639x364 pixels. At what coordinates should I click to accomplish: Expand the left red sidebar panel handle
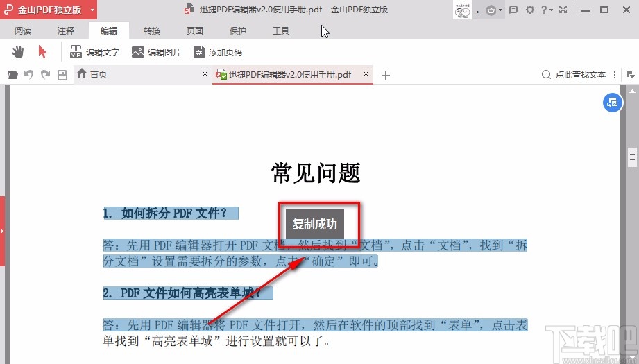tap(2, 232)
